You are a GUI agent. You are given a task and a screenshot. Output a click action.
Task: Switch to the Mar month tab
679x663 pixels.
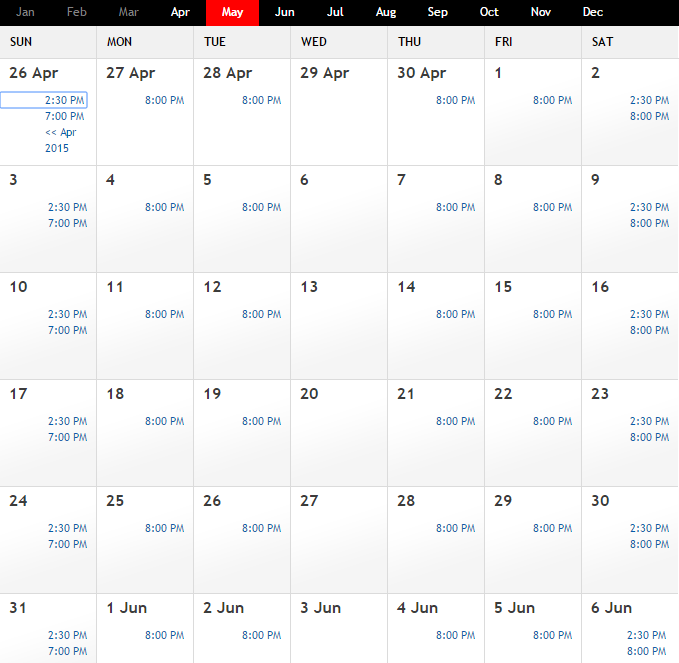(129, 12)
